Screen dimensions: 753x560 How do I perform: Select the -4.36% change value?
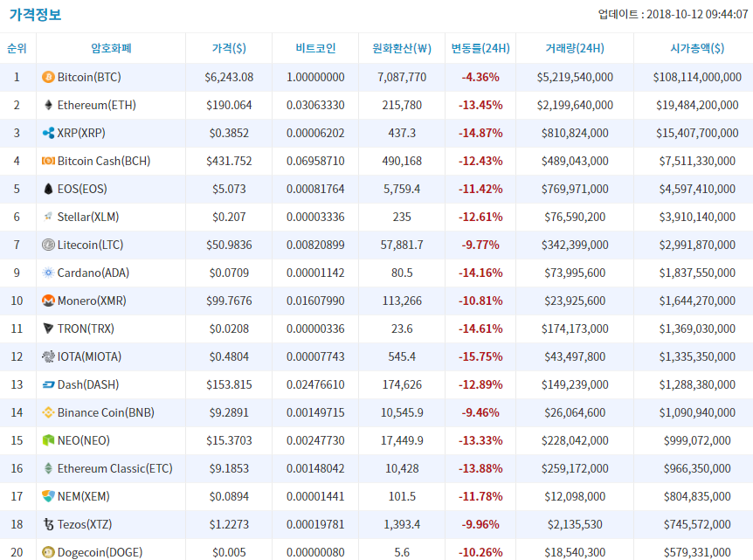coord(480,77)
